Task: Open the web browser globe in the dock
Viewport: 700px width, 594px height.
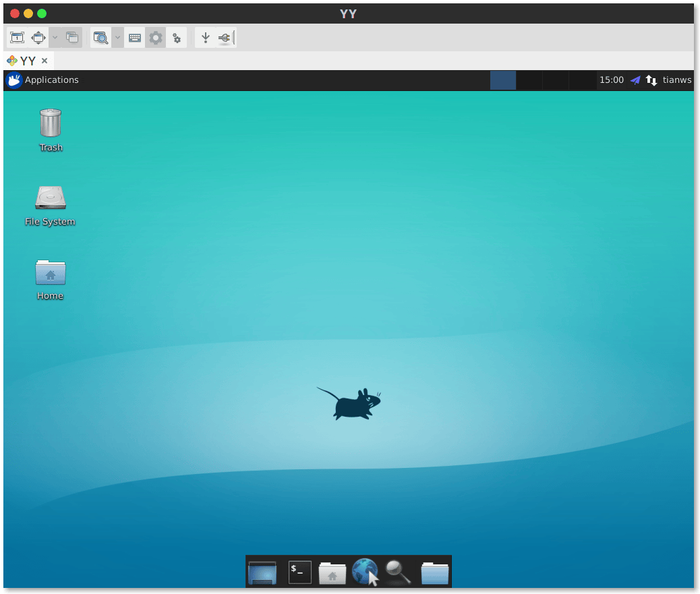Action: 365,572
